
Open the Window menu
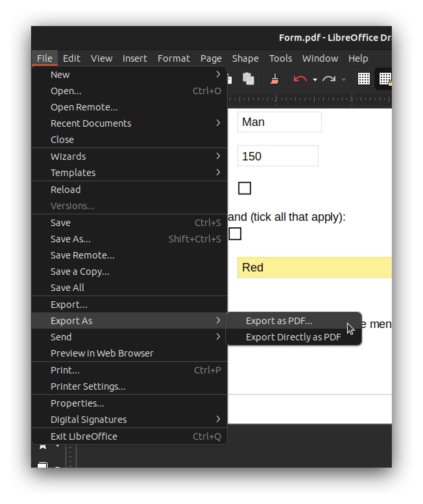[320, 58]
